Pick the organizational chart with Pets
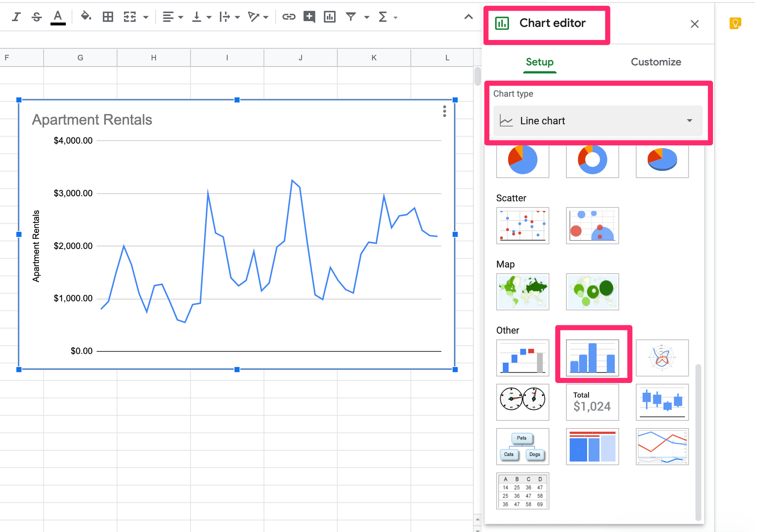Image resolution: width=770 pixels, height=532 pixels. (522, 447)
